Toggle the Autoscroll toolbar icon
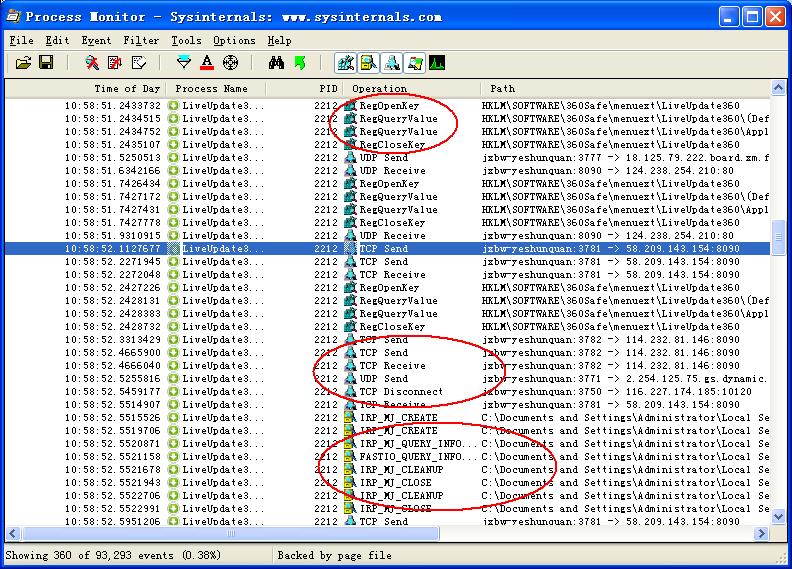This screenshot has height=569, width=792. [x=115, y=63]
